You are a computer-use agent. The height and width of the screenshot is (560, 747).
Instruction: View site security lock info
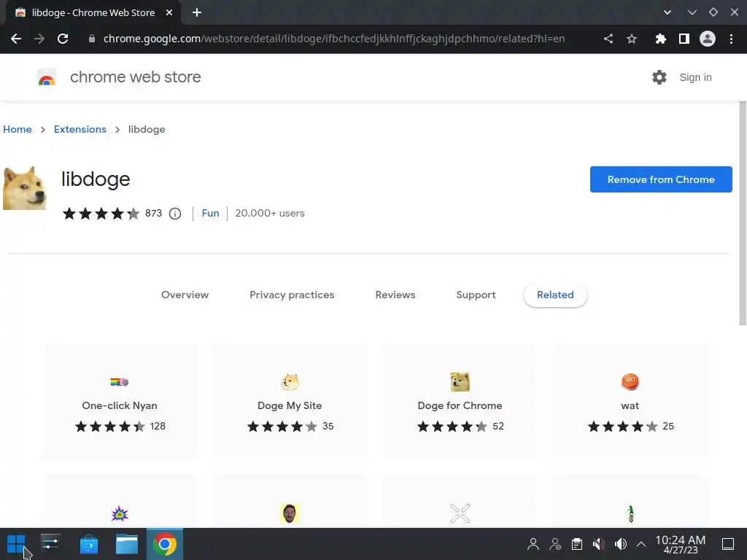tap(91, 39)
